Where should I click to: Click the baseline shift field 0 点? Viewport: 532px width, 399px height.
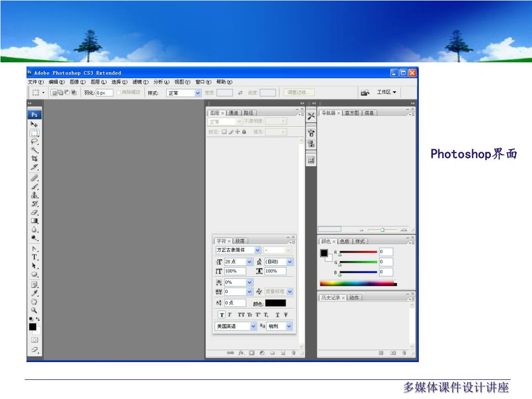pyautogui.click(x=235, y=303)
